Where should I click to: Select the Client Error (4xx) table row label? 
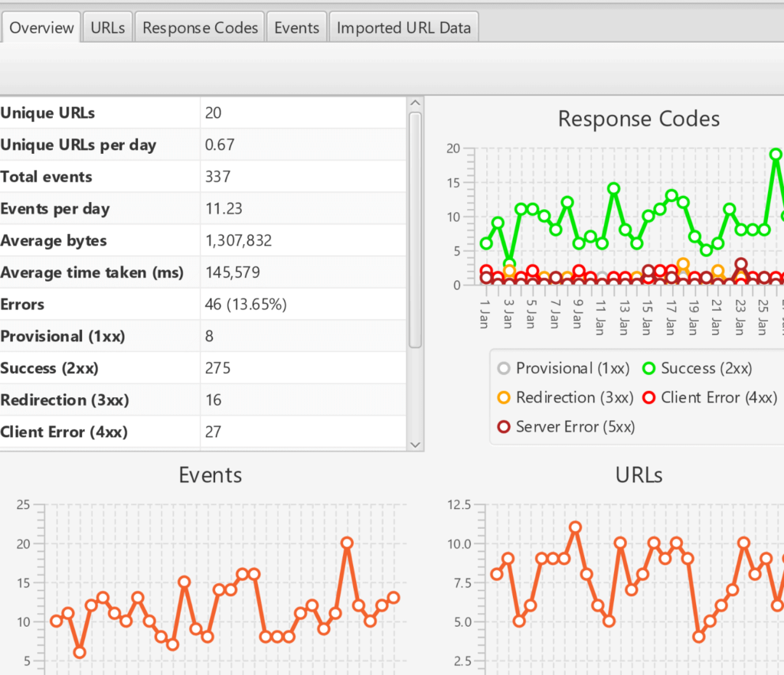64,432
